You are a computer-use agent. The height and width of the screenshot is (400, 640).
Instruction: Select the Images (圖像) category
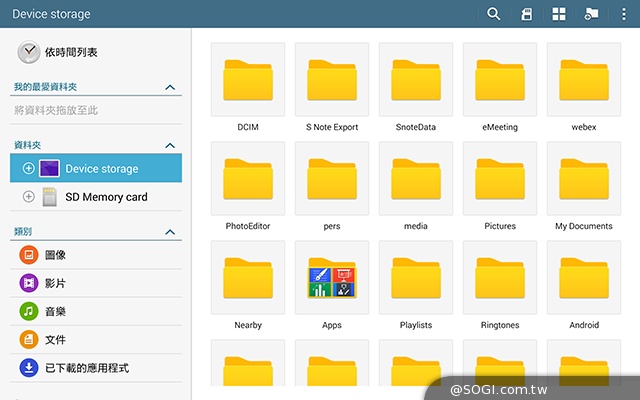tap(55, 256)
